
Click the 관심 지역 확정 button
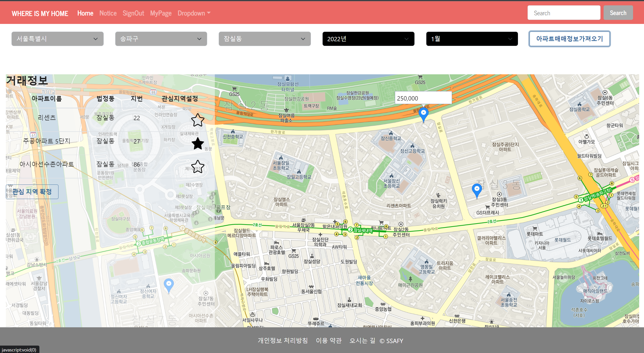[x=32, y=192]
